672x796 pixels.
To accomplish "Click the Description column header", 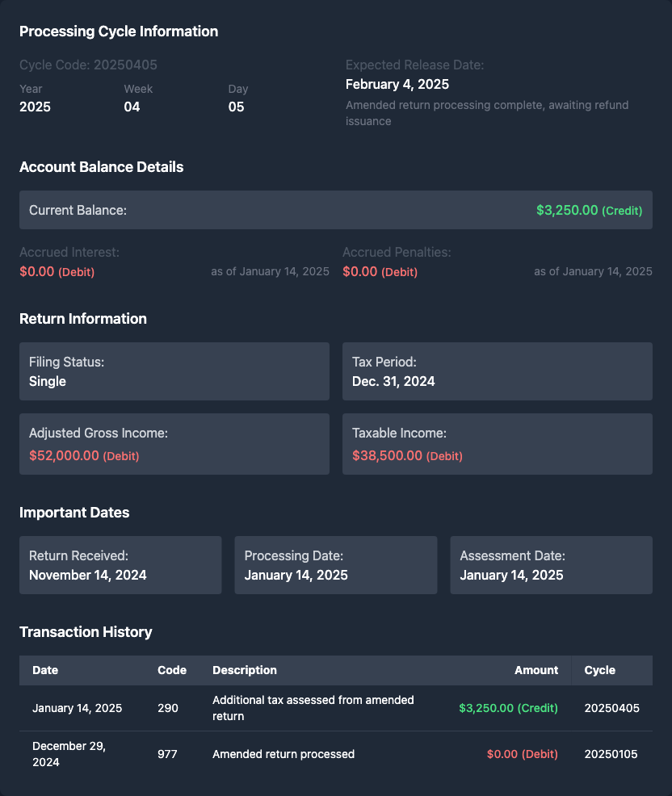I will click(x=245, y=670).
